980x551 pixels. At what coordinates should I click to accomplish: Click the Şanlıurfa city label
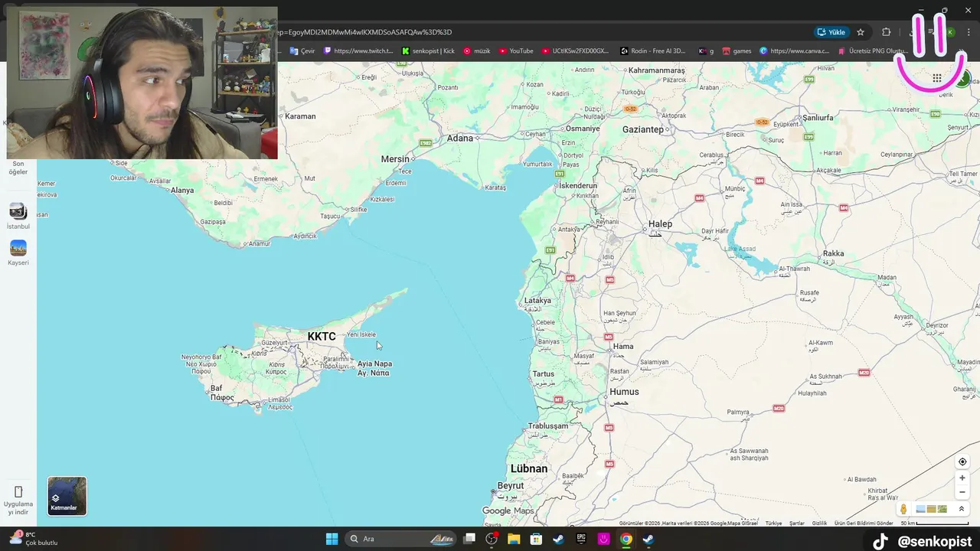(x=817, y=118)
